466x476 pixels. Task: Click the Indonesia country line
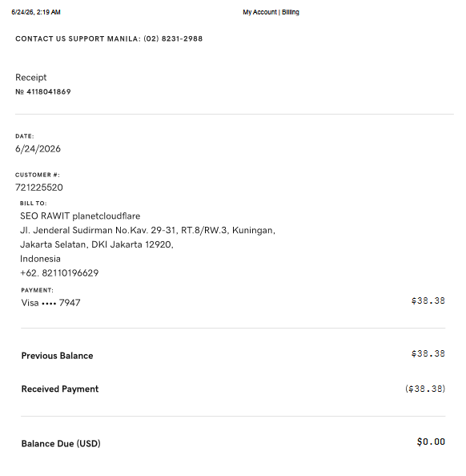point(40,259)
